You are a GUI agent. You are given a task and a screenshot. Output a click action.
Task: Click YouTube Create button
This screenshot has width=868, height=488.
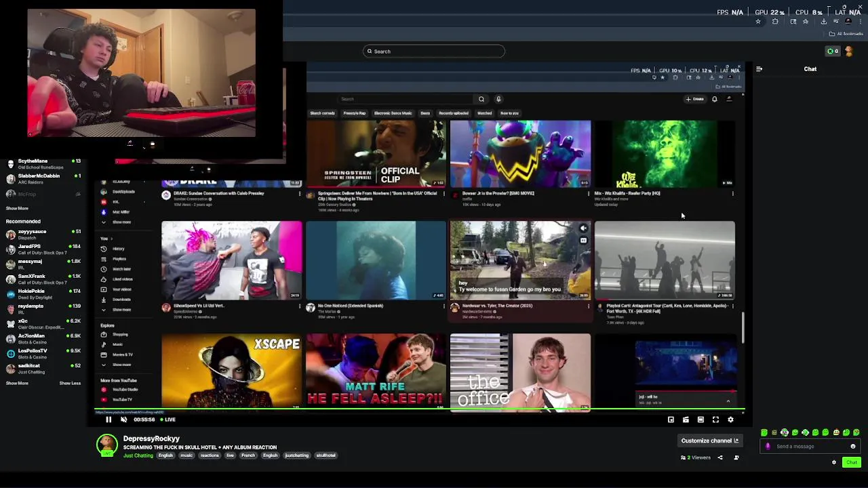[694, 99]
